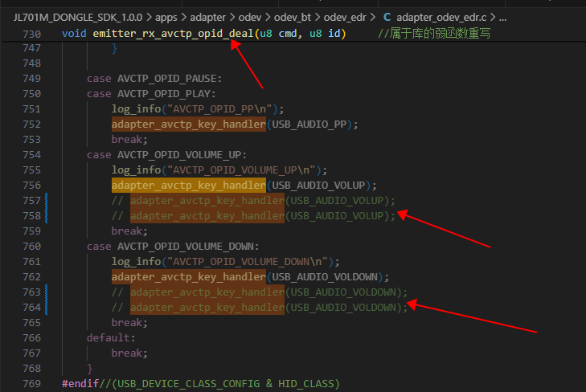
Task: Click u8 cmd parameter in signature
Action: pyautogui.click(x=278, y=34)
